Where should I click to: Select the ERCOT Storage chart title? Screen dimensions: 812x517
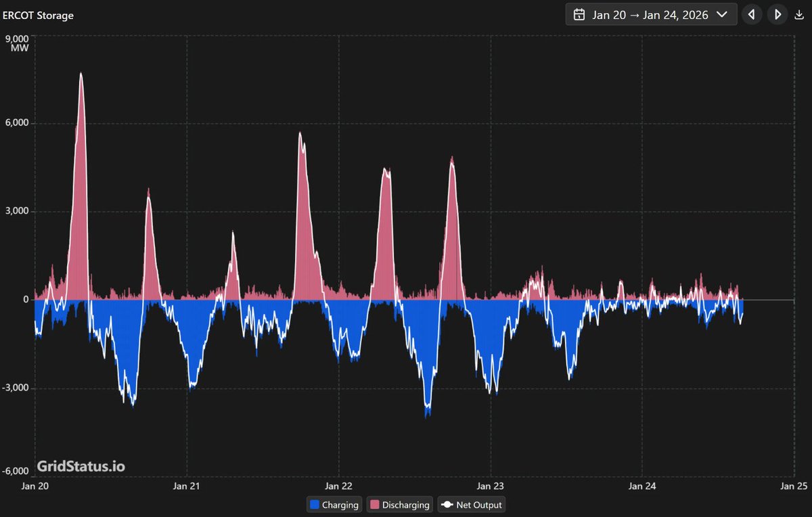coord(39,15)
